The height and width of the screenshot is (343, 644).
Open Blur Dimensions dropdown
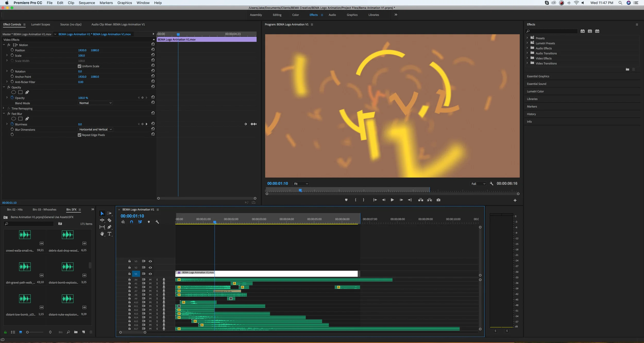click(x=95, y=129)
